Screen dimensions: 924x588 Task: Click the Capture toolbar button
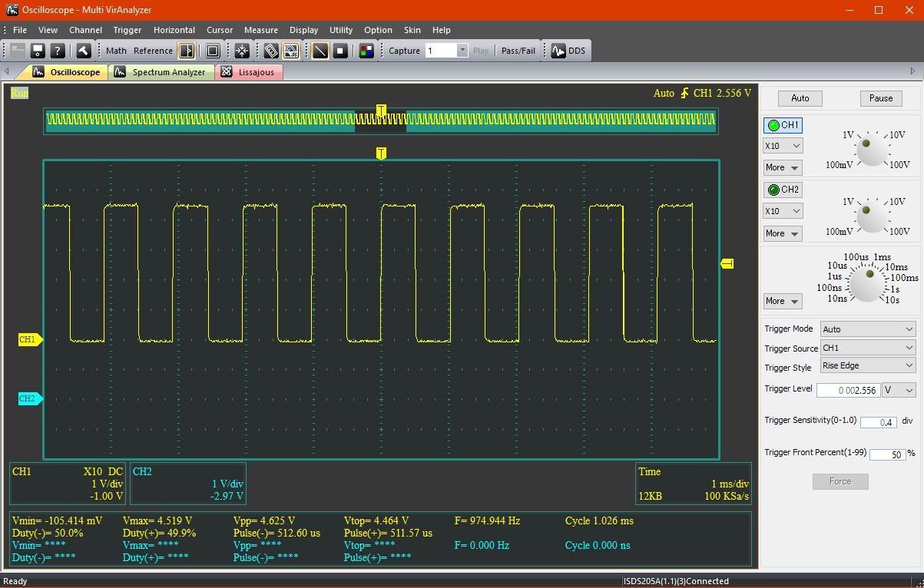point(405,51)
